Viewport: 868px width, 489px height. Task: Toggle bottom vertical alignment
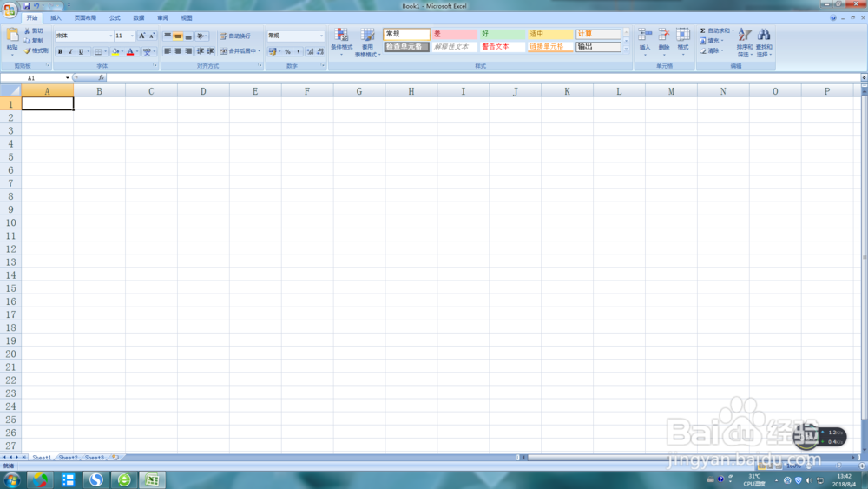(x=188, y=36)
